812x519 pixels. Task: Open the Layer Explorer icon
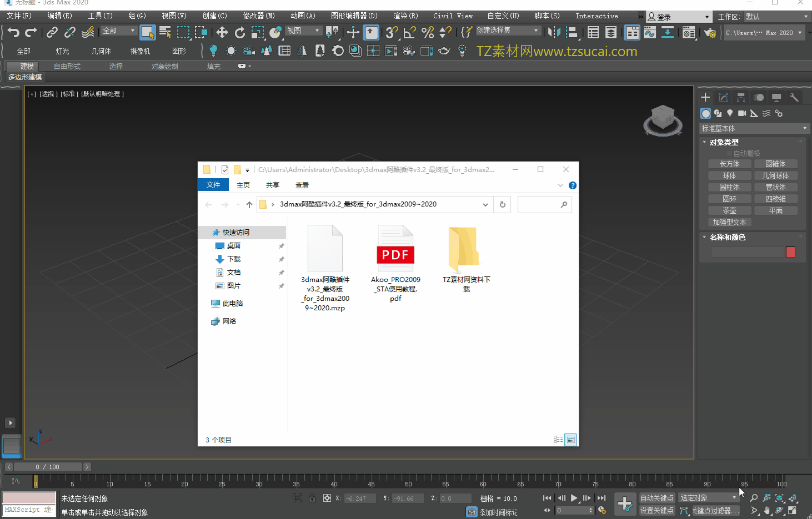coord(611,33)
